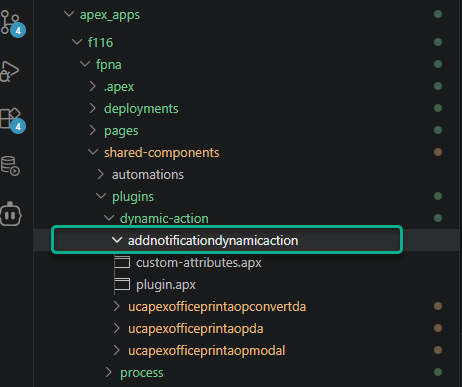Expand the process folder chevron
Viewport: 462px width, 387px height.
pos(108,372)
